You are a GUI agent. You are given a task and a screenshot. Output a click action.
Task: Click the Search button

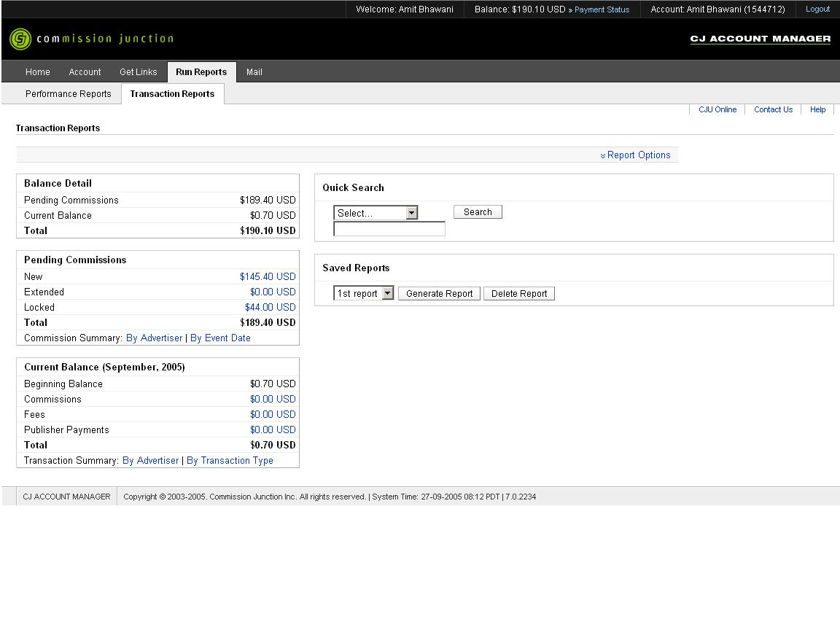tap(478, 211)
